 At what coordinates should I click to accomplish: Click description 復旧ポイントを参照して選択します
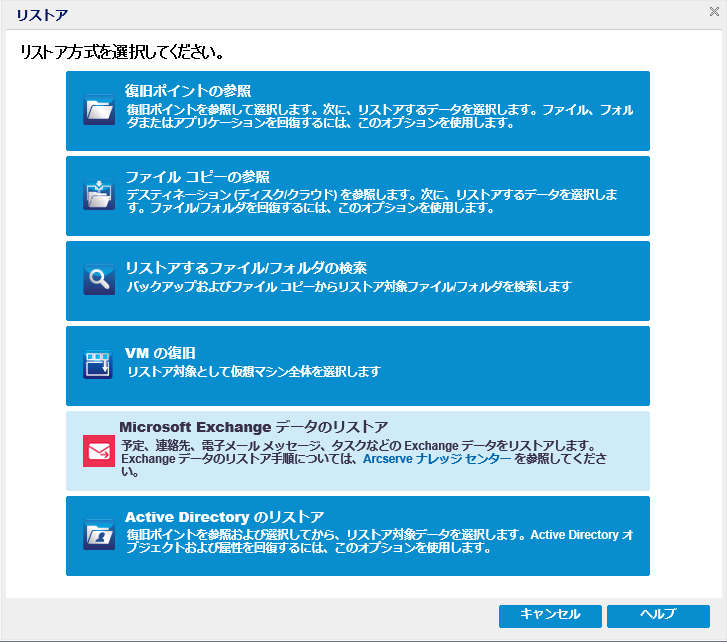pyautogui.click(x=222, y=110)
